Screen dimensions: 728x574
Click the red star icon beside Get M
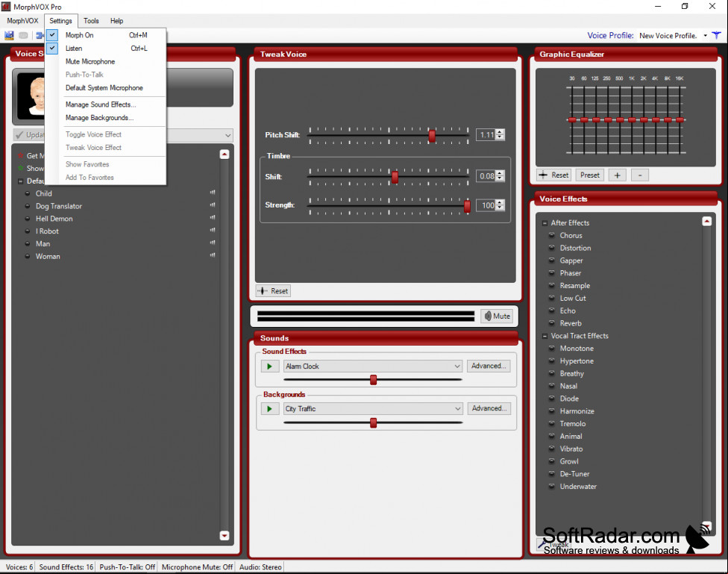[20, 156]
